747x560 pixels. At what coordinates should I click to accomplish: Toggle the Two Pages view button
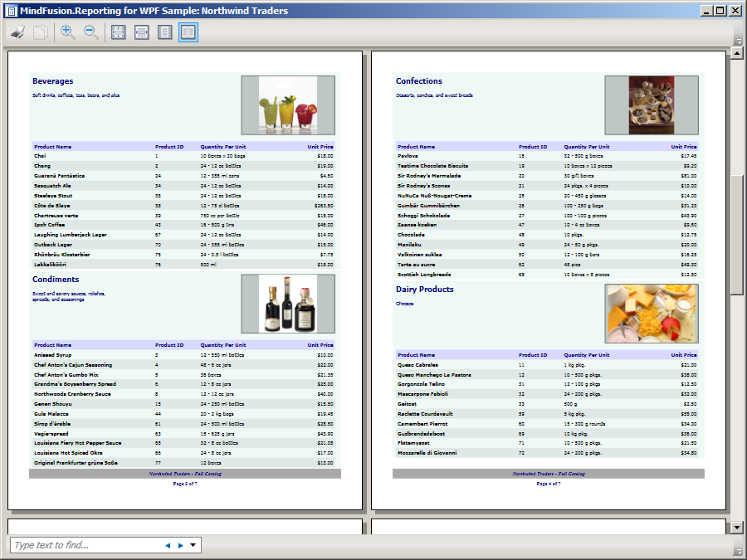click(x=188, y=32)
